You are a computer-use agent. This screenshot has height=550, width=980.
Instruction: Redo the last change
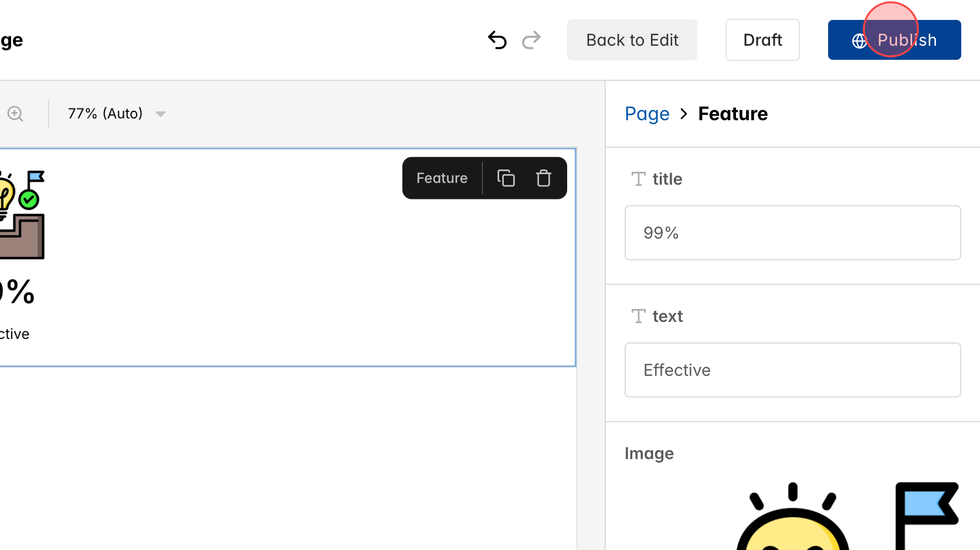531,40
